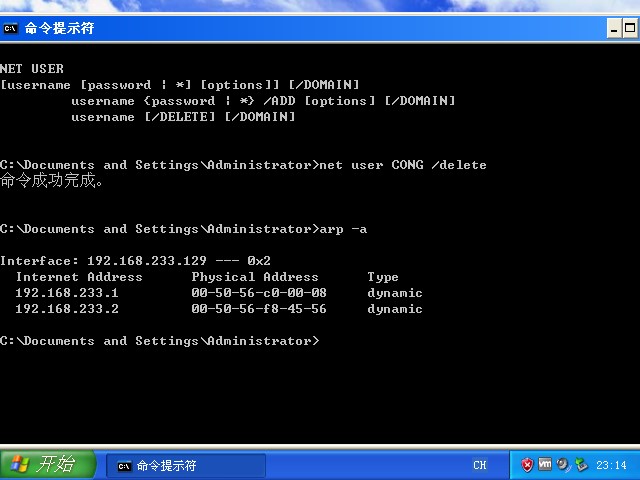Maximize the Command Prompt window

pos(630,29)
